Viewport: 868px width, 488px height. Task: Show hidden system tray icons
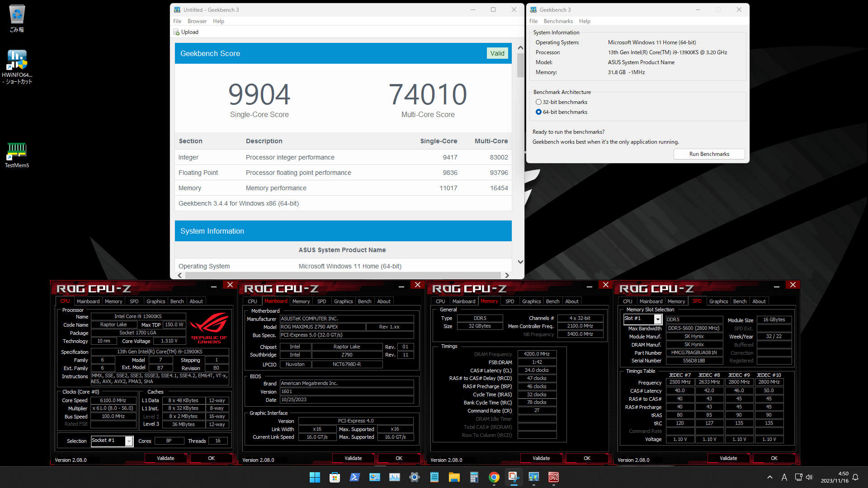[x=769, y=477]
